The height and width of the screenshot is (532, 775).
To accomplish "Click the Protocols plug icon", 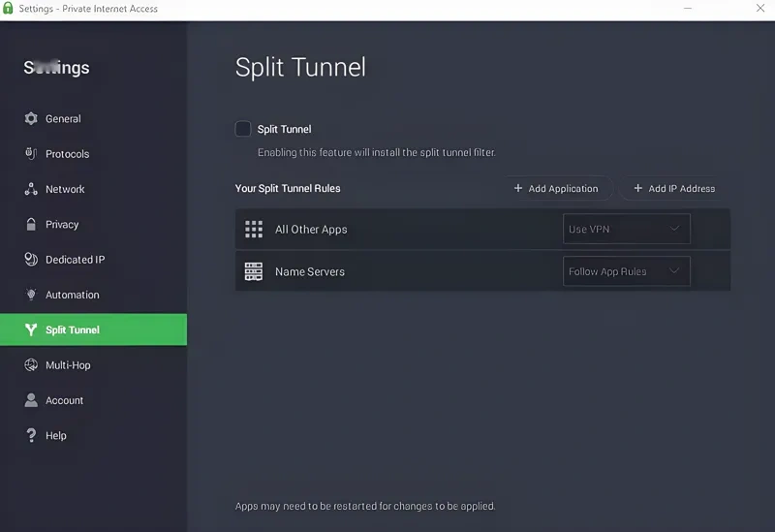I will tap(31, 154).
